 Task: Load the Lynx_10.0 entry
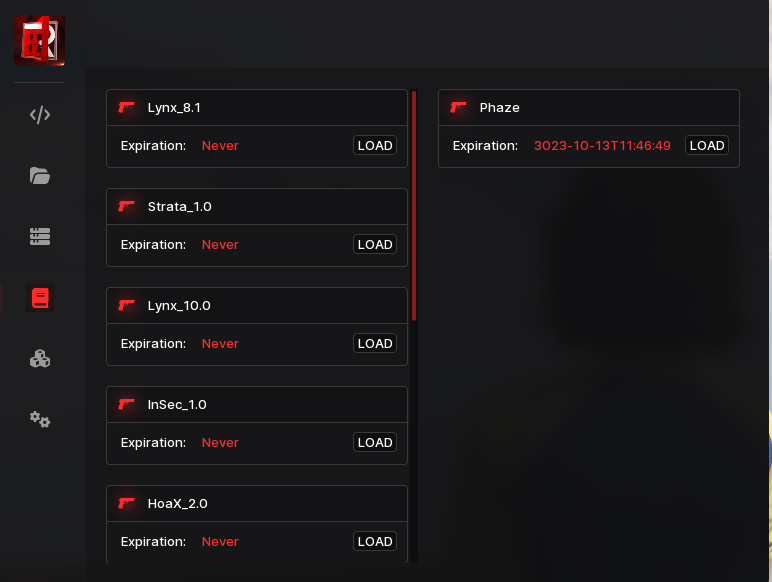[x=375, y=343]
